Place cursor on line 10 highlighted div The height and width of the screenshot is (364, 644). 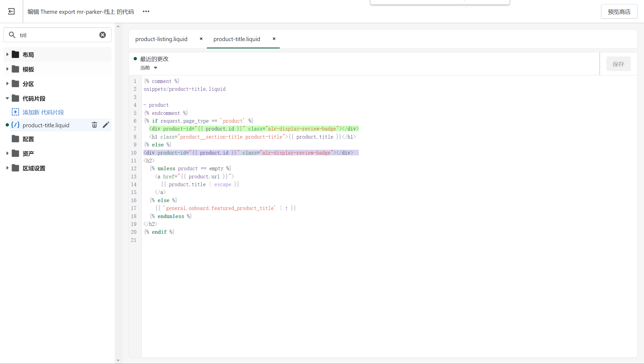251,153
